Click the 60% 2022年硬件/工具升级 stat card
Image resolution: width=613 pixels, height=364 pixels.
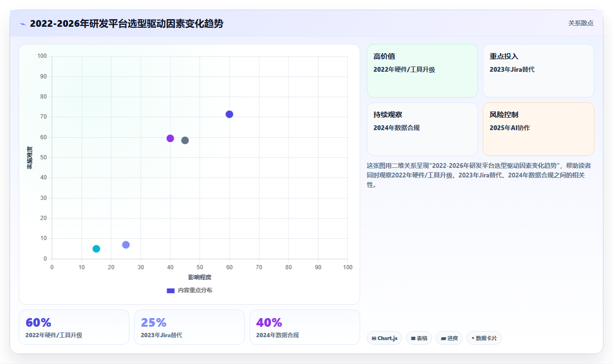coord(74,327)
